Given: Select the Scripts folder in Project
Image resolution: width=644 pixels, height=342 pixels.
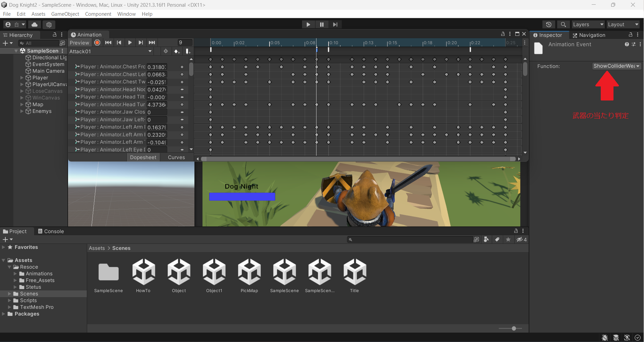Looking at the screenshot, I should pyautogui.click(x=28, y=300).
